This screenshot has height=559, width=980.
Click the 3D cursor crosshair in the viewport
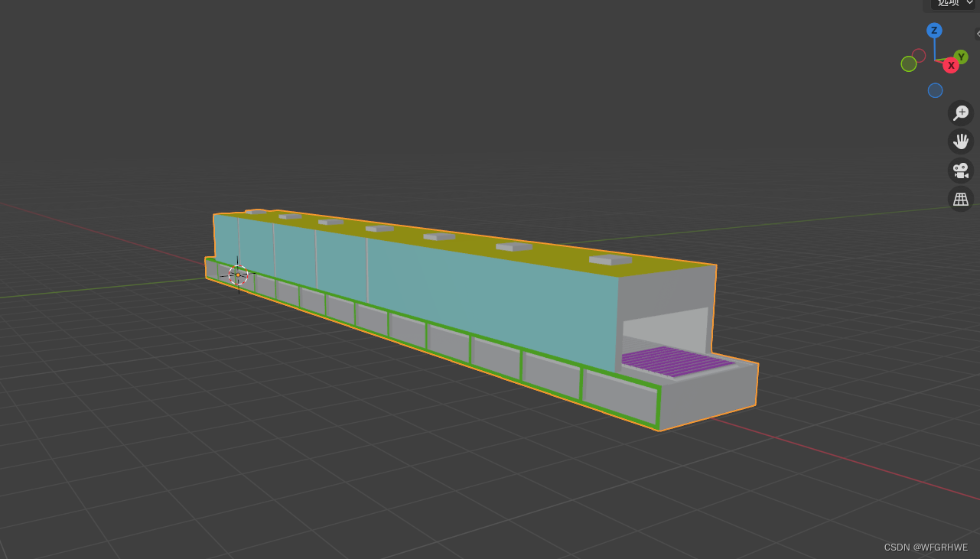click(238, 275)
